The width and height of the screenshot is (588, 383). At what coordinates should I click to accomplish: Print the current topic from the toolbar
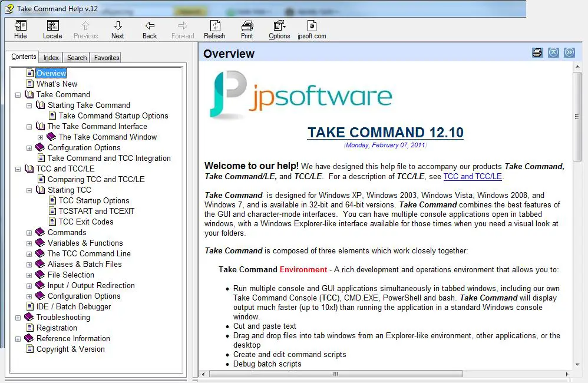tap(247, 29)
